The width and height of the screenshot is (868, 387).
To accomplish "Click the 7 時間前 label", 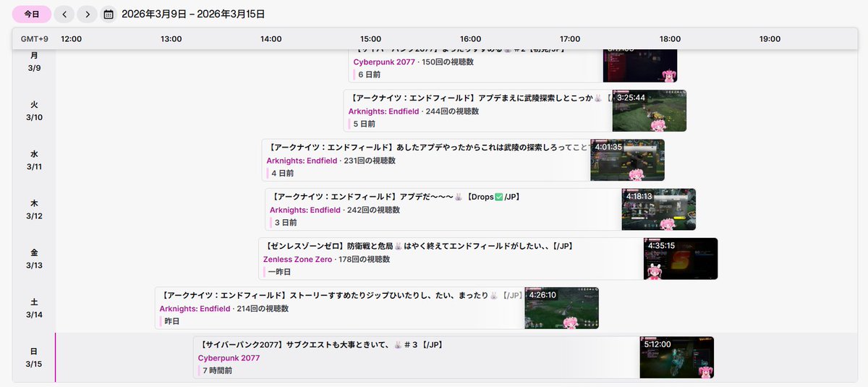I will [218, 370].
